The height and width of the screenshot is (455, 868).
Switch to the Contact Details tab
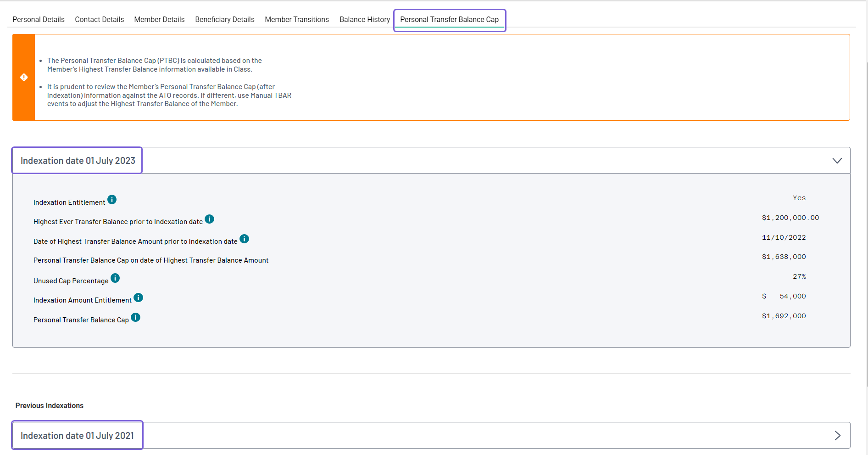click(x=100, y=19)
